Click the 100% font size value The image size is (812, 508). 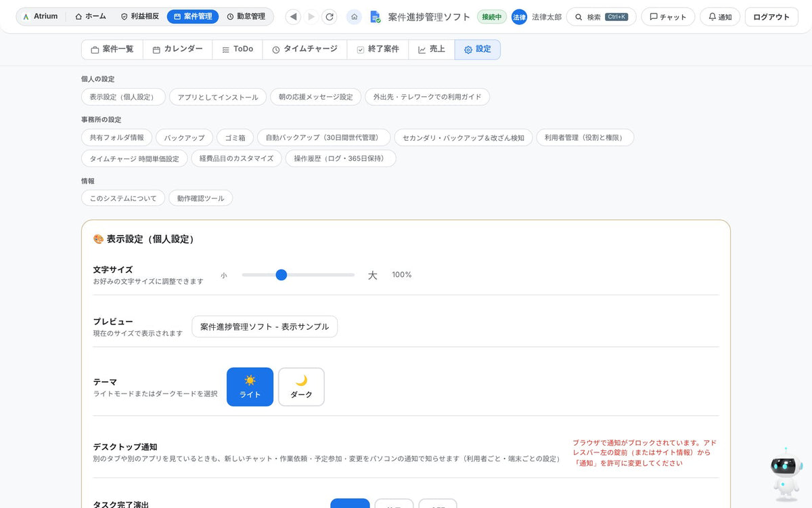point(402,274)
